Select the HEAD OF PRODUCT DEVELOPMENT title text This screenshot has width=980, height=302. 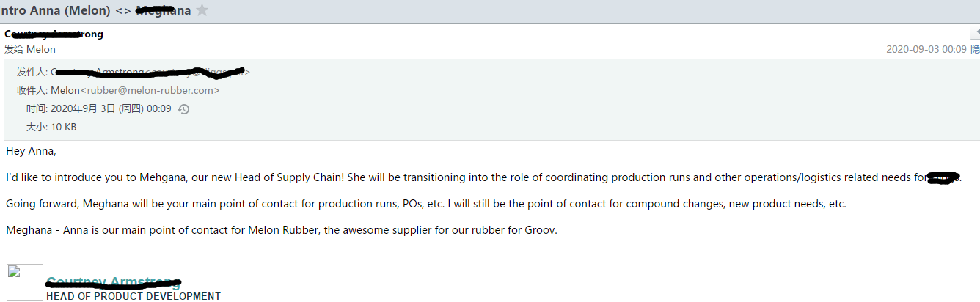click(134, 296)
